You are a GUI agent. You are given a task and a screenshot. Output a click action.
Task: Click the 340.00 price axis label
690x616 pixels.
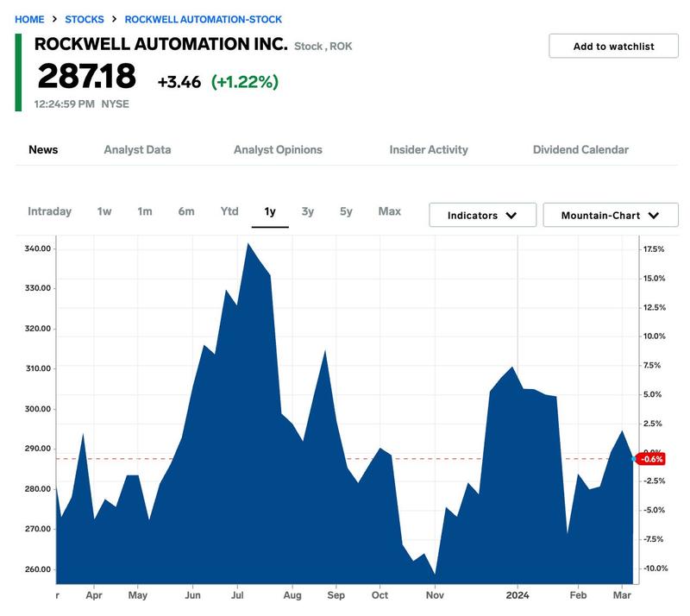pos(37,248)
